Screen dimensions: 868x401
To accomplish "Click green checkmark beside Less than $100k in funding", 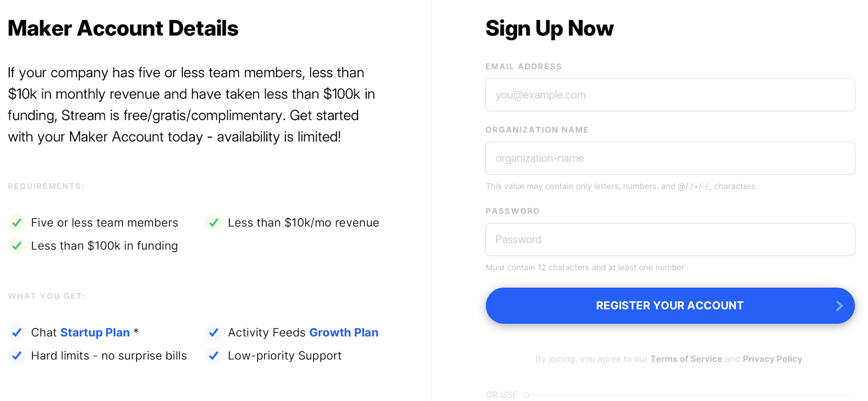I will 17,246.
